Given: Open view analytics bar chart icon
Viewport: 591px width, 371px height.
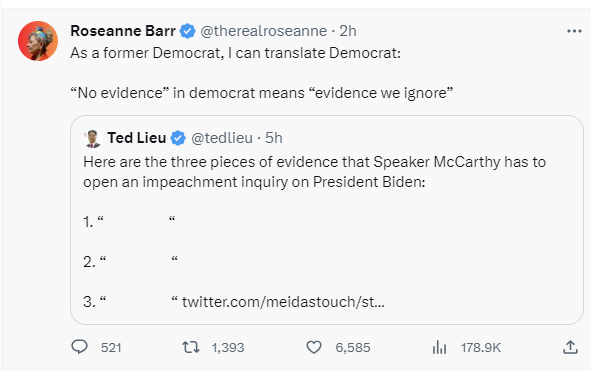Looking at the screenshot, I should point(439,347).
